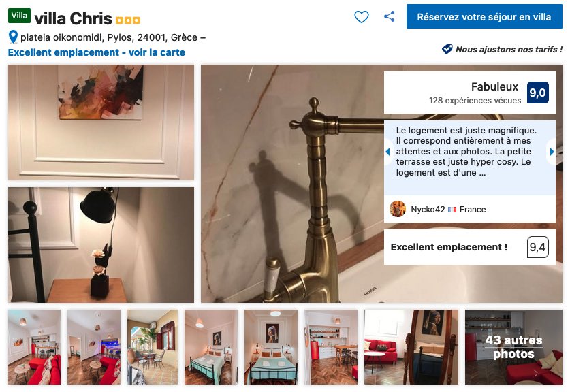The height and width of the screenshot is (392, 570).
Task: Open the terrace patio thumbnail
Action: (153, 347)
